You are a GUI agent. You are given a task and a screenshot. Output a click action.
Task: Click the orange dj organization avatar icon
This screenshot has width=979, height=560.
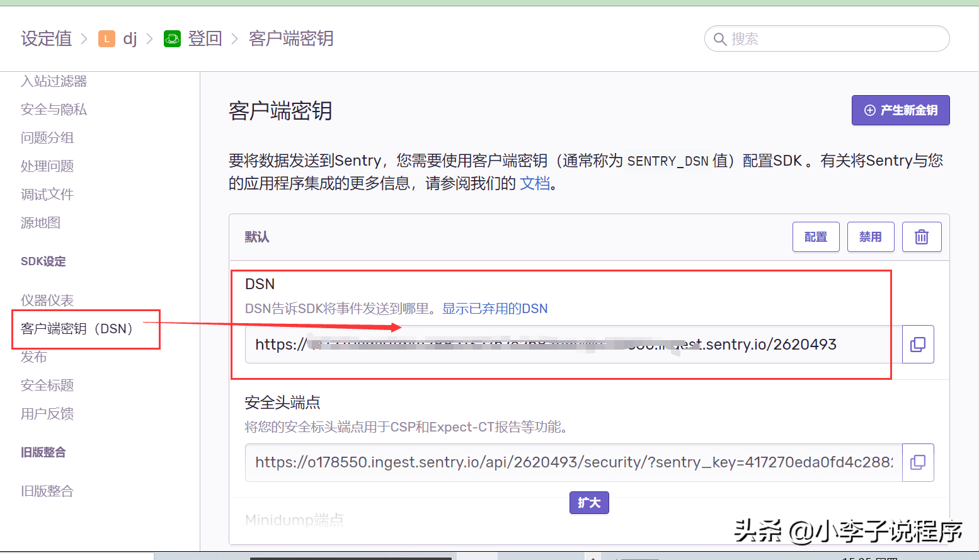pyautogui.click(x=106, y=39)
